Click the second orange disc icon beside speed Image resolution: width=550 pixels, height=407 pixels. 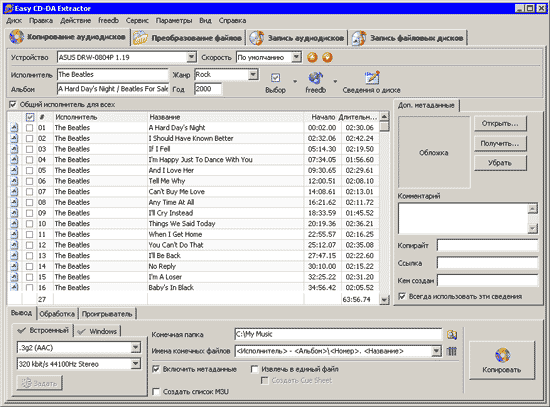(327, 57)
